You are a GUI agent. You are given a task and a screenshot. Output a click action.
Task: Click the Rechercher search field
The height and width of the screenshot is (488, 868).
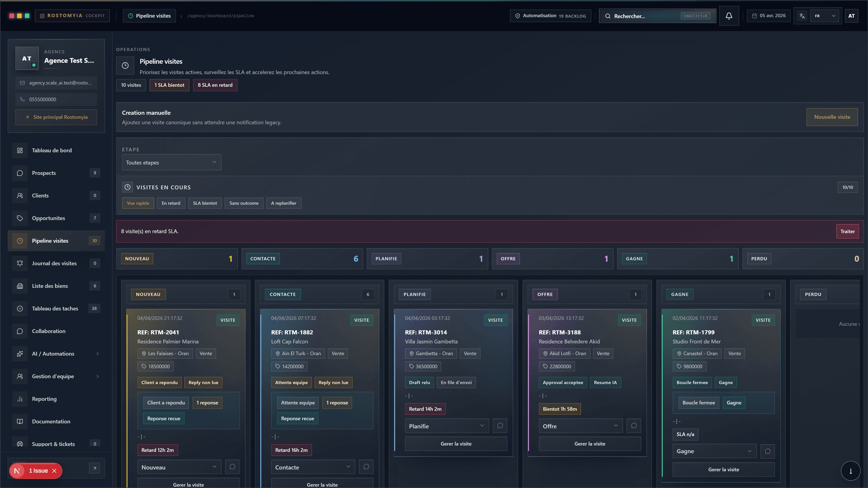[x=658, y=16]
